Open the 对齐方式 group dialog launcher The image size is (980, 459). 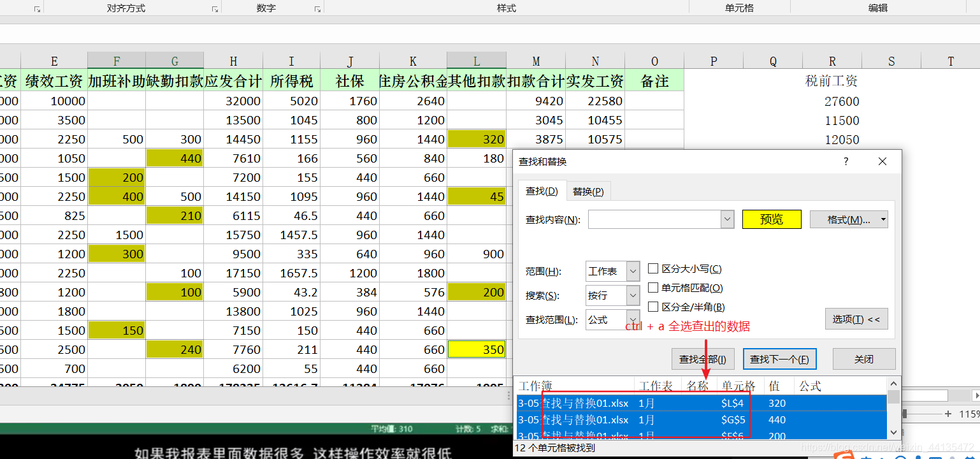pos(215,10)
